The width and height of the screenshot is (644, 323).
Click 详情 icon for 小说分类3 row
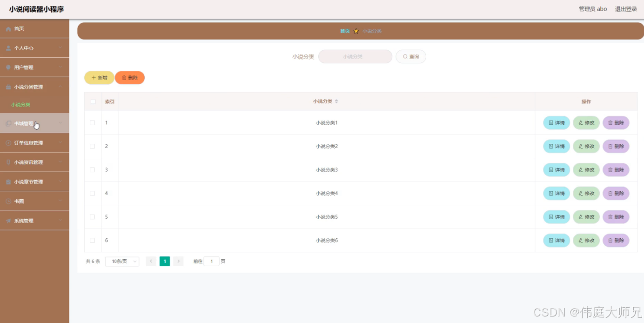pyautogui.click(x=551, y=170)
